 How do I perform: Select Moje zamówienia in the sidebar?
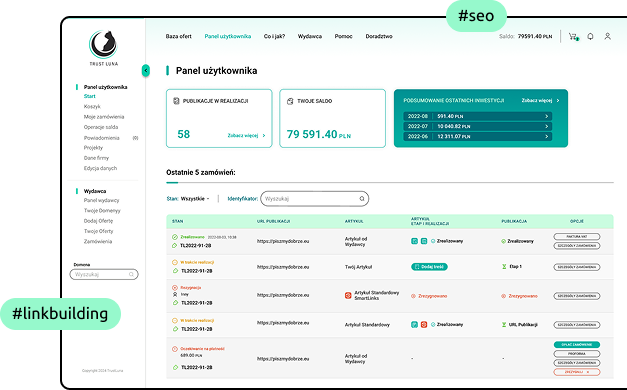pos(104,117)
